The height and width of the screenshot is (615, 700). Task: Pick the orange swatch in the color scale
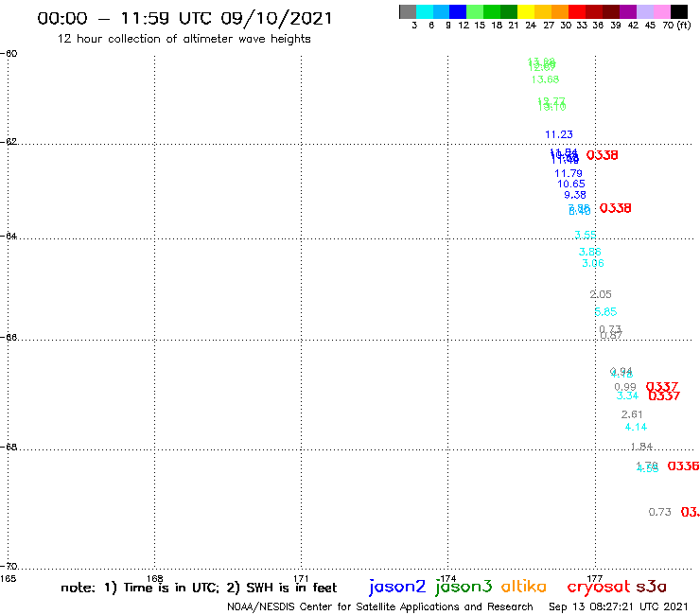pyautogui.click(x=560, y=11)
